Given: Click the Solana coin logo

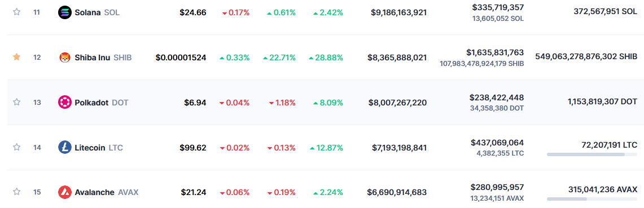Looking at the screenshot, I should [65, 12].
